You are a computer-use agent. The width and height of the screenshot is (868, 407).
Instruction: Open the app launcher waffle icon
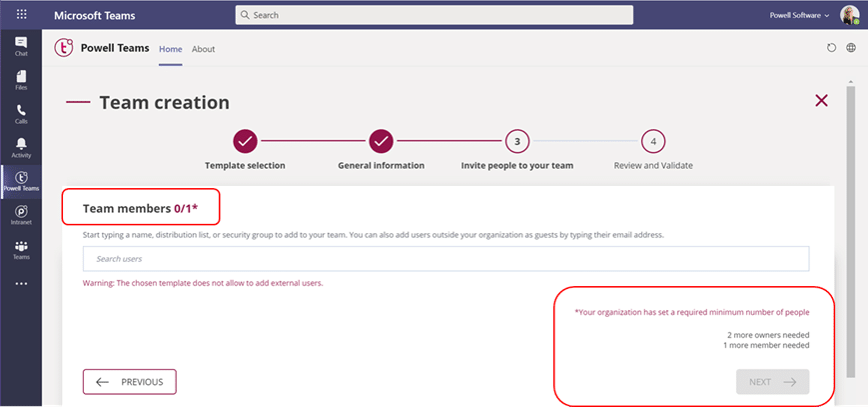[21, 15]
